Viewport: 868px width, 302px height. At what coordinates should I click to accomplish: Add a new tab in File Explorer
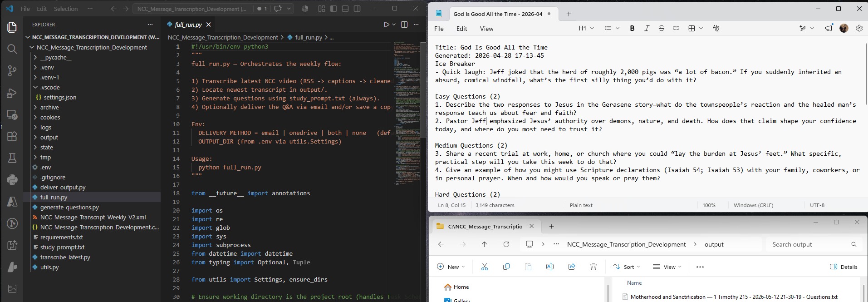click(551, 226)
